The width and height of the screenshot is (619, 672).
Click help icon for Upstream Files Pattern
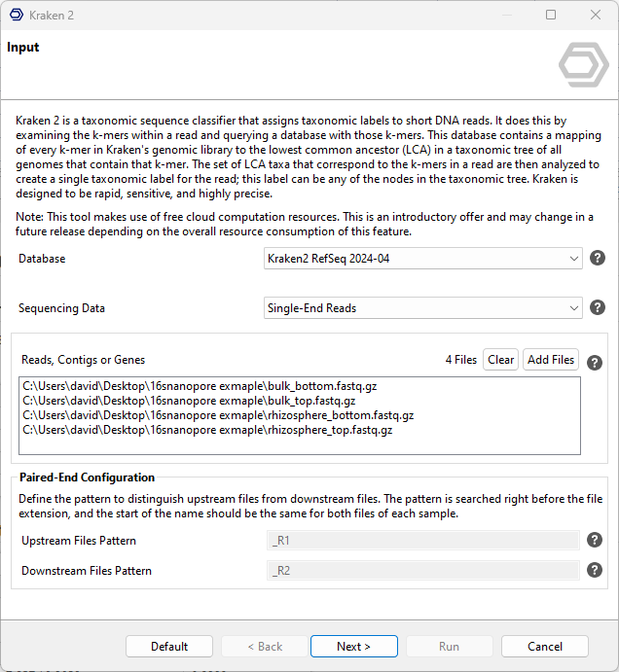595,541
